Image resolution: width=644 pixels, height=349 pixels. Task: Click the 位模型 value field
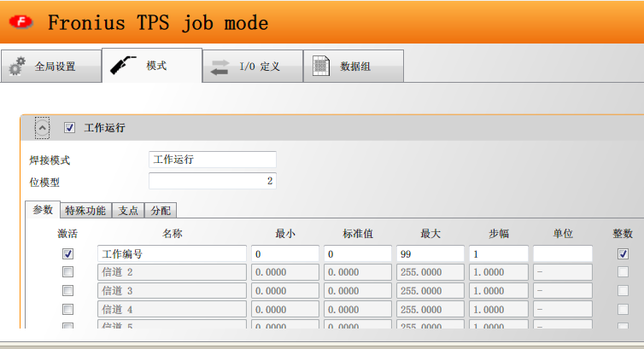click(x=213, y=181)
